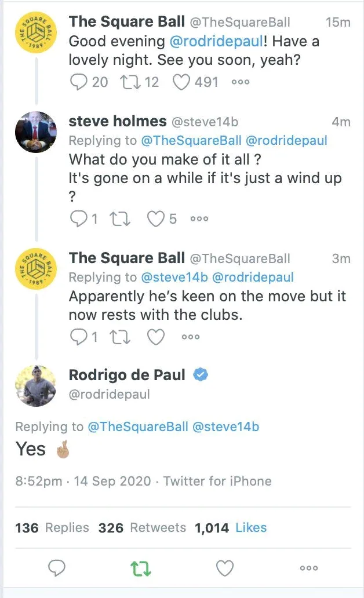Like Rodrigo de Paul's 'Yes' tweet
Screen dimensions: 364x598
point(224,568)
